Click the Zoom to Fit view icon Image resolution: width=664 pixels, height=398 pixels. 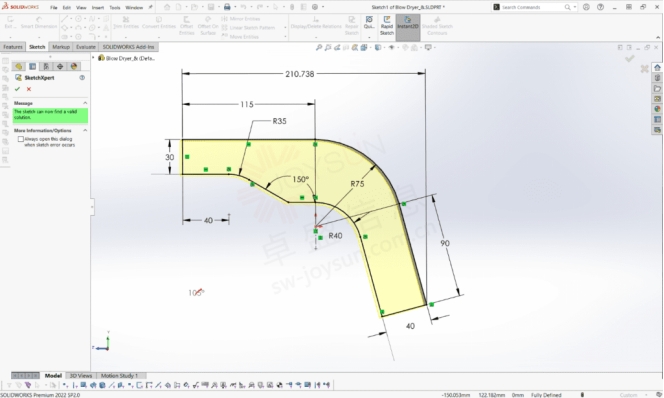click(319, 47)
